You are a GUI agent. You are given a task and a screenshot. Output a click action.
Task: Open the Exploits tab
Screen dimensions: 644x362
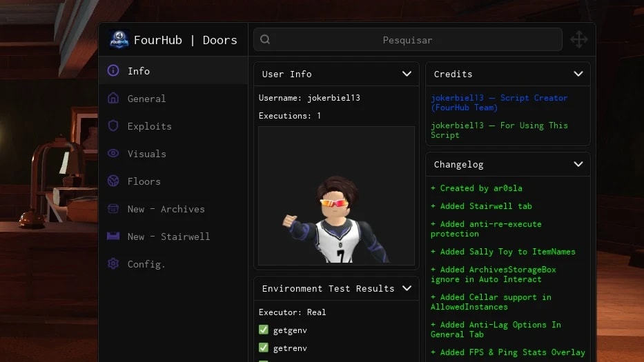click(173, 125)
